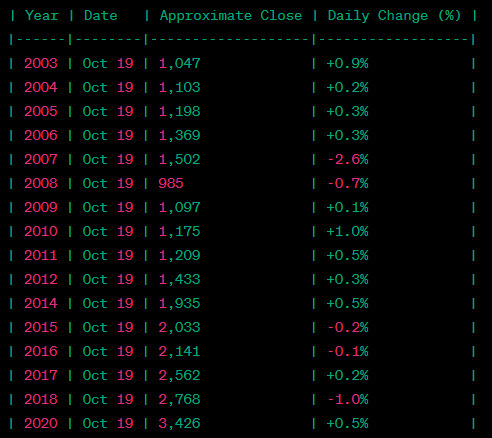492x438 pixels.
Task: Select the year 2009 cell
Action: coord(41,207)
